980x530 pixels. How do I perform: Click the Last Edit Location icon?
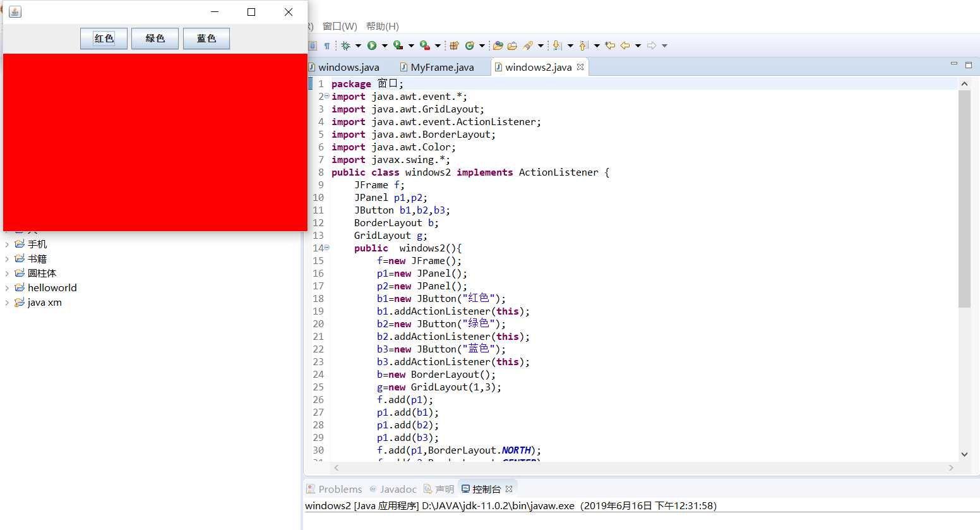[x=610, y=45]
